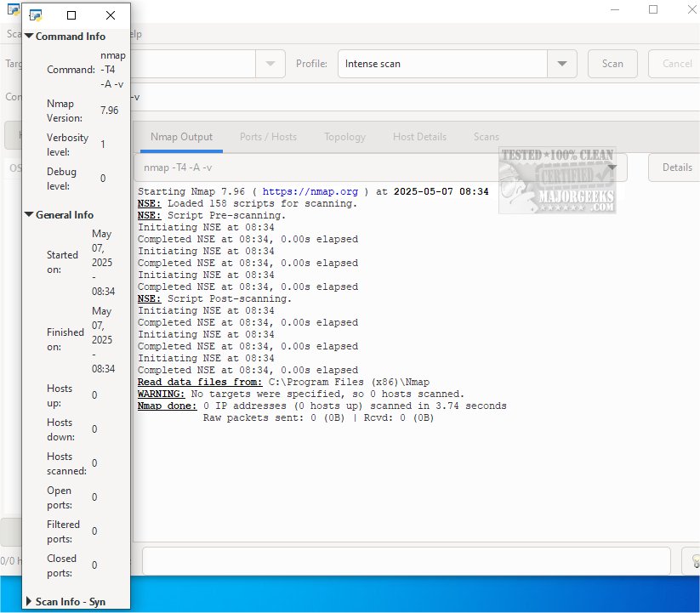Click the 'Hosts scanned:' label
The width and height of the screenshot is (700, 613).
tap(66, 463)
